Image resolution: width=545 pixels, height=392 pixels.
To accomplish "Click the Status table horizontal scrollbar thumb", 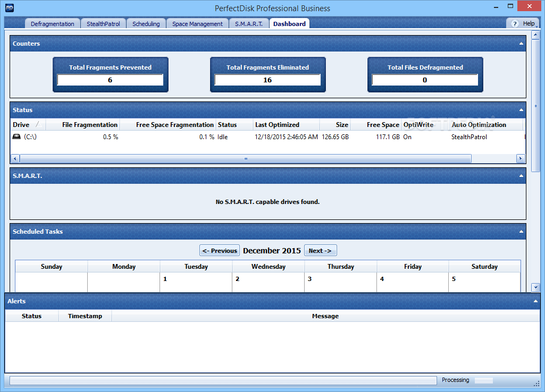I will 246,159.
